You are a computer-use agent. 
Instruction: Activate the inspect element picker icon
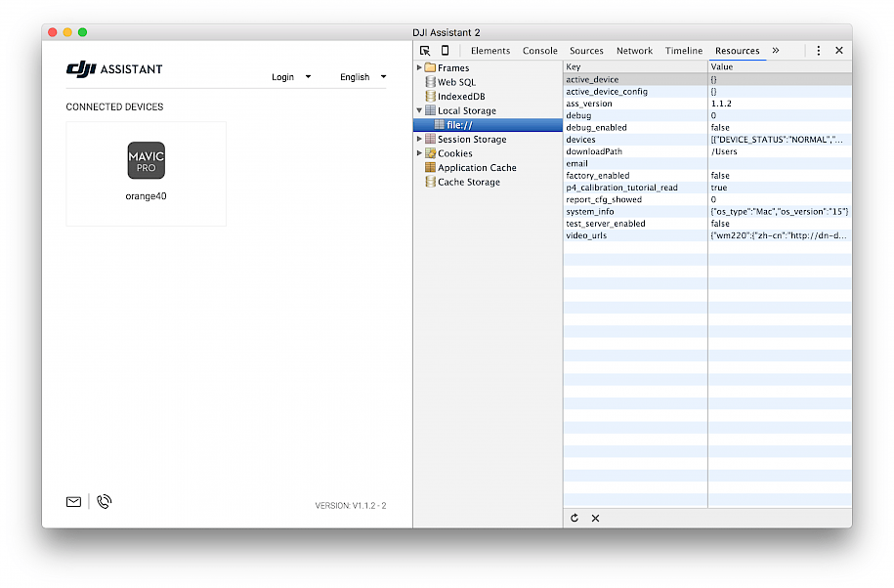click(425, 51)
